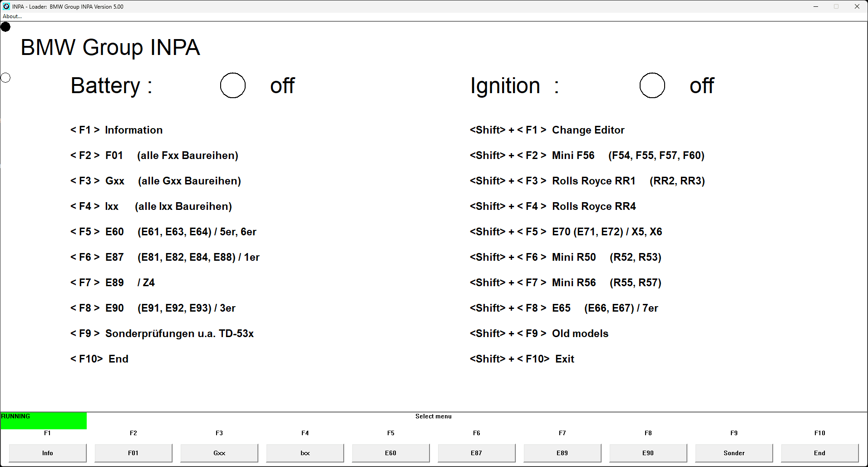Click the INPA app icon in title bar
The width and height of the screenshot is (868, 467).
[x=6, y=6]
